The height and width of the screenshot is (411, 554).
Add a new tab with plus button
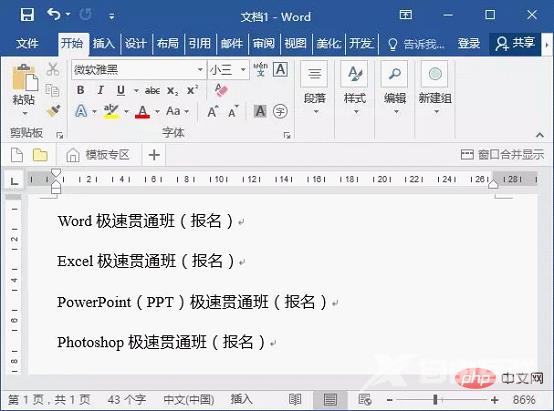(154, 155)
